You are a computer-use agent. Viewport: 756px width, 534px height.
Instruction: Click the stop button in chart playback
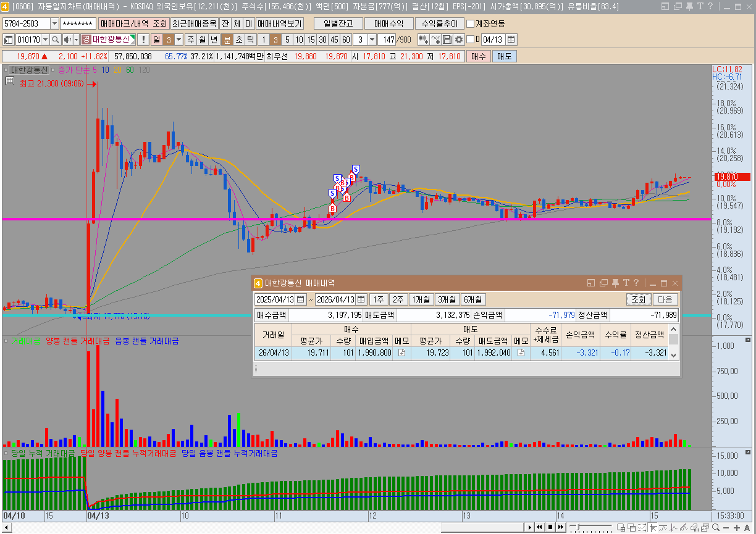[x=550, y=527]
